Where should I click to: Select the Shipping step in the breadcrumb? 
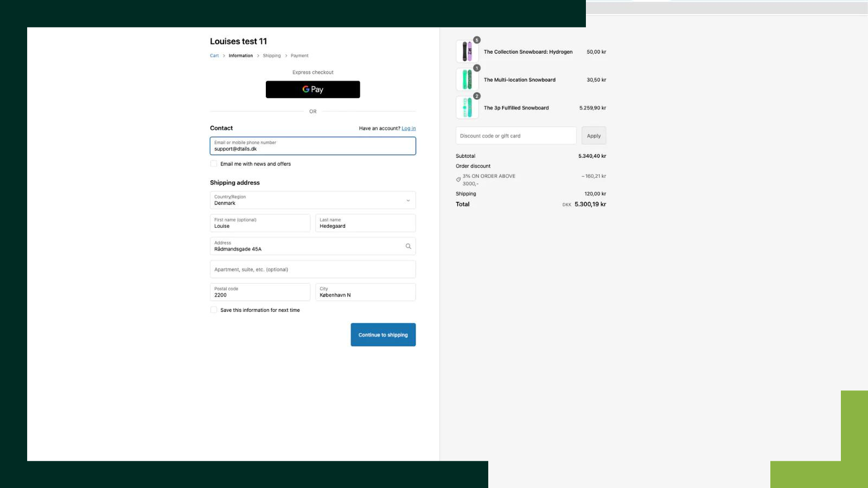271,55
